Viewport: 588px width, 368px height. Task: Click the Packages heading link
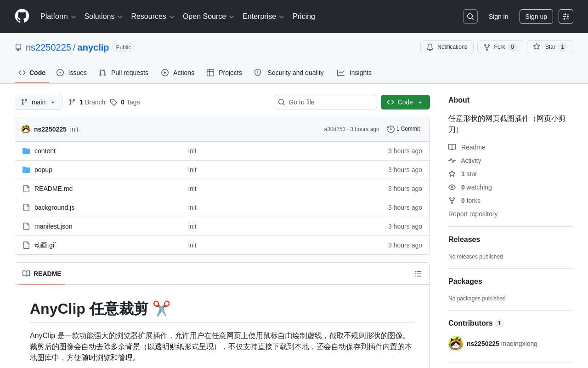pos(465,282)
